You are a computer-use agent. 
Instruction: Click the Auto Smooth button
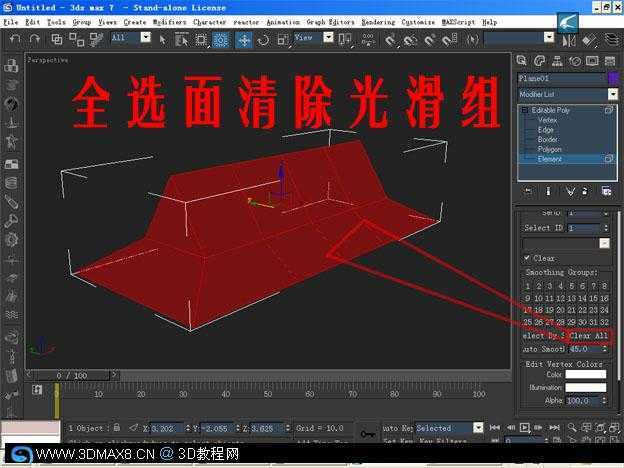(x=543, y=349)
